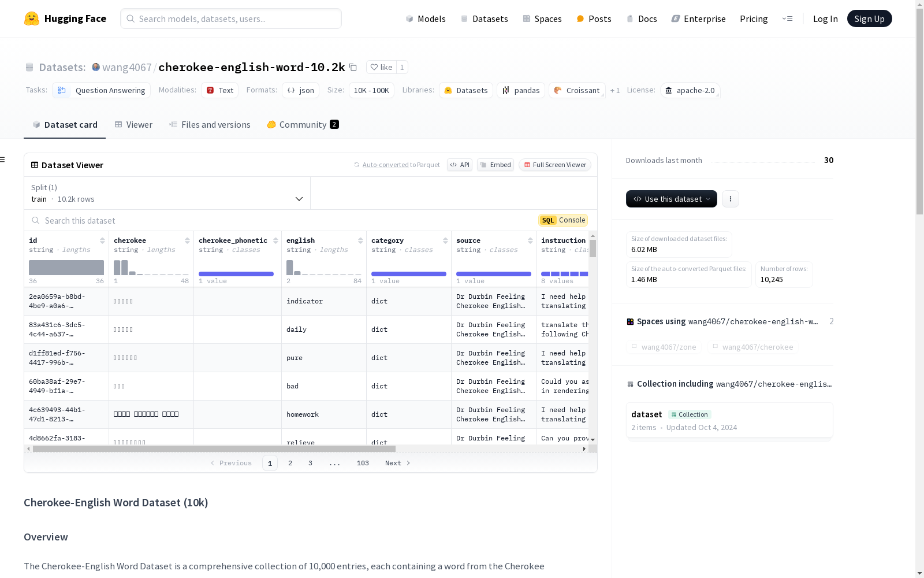
Task: Select the apache-2.0 license tag
Action: pos(690,90)
